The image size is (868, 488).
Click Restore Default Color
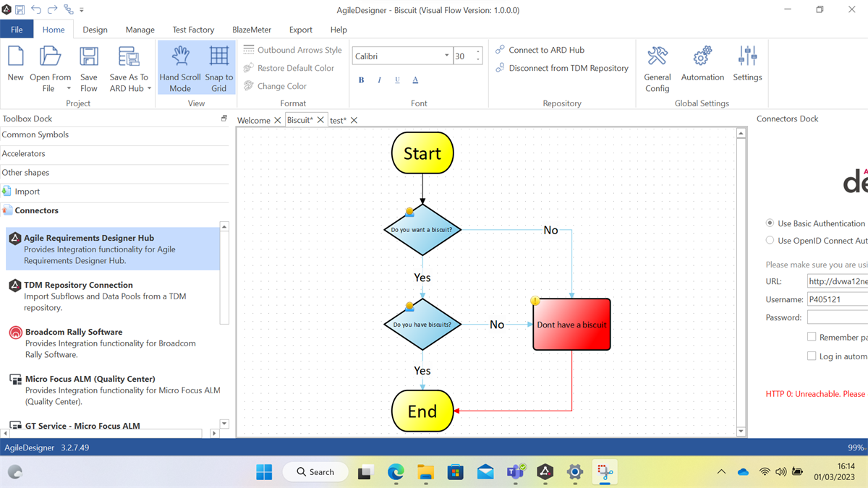pos(289,68)
